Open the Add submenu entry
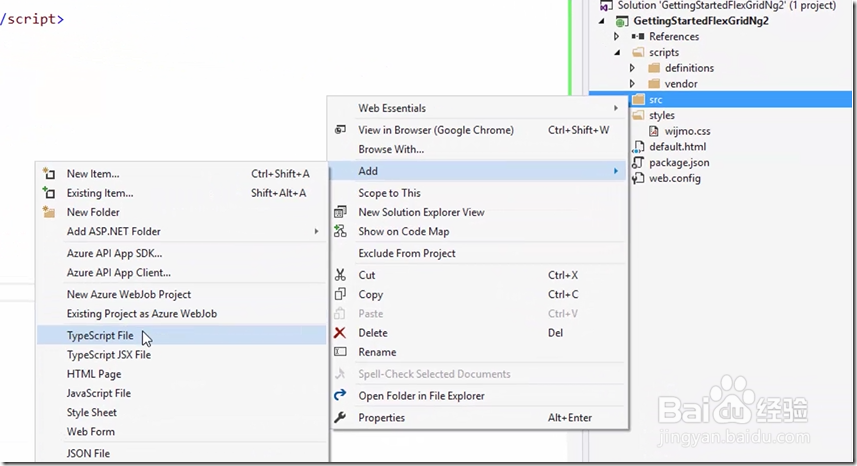Image resolution: width=857 pixels, height=466 pixels. pyautogui.click(x=478, y=171)
